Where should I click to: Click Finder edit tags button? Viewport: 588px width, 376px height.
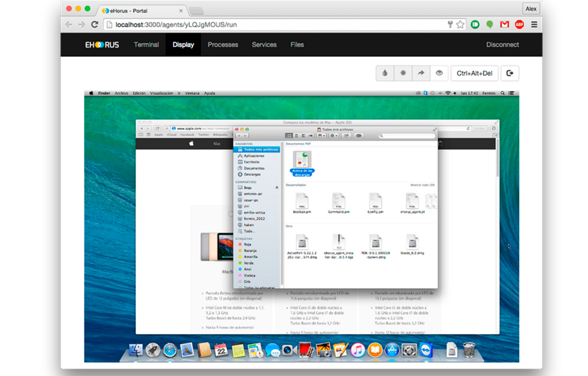point(359,136)
